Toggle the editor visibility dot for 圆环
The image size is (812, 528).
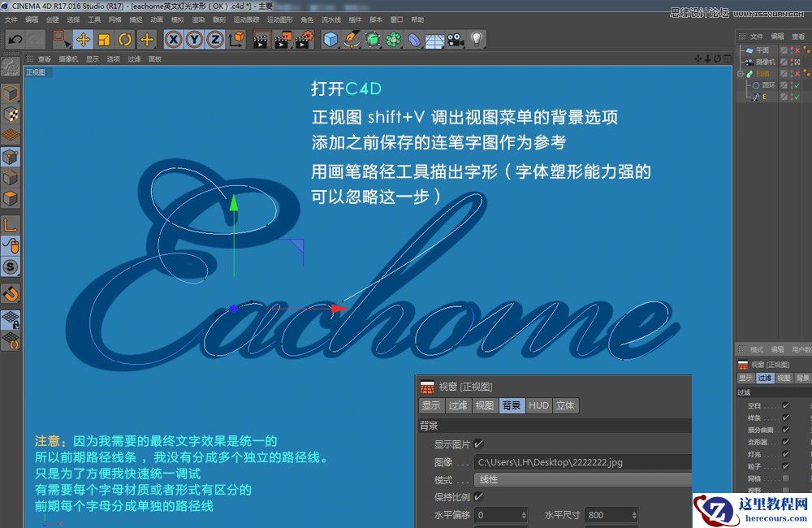(792, 84)
